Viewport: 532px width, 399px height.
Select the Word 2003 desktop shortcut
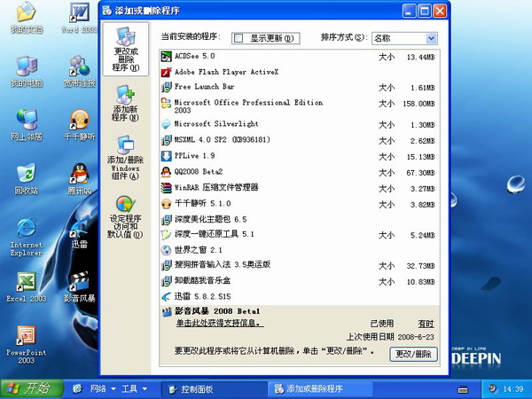pos(80,18)
